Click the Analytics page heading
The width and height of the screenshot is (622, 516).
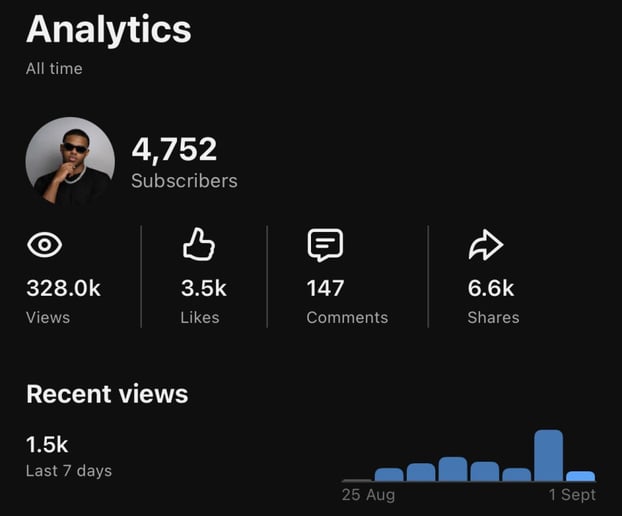click(109, 29)
